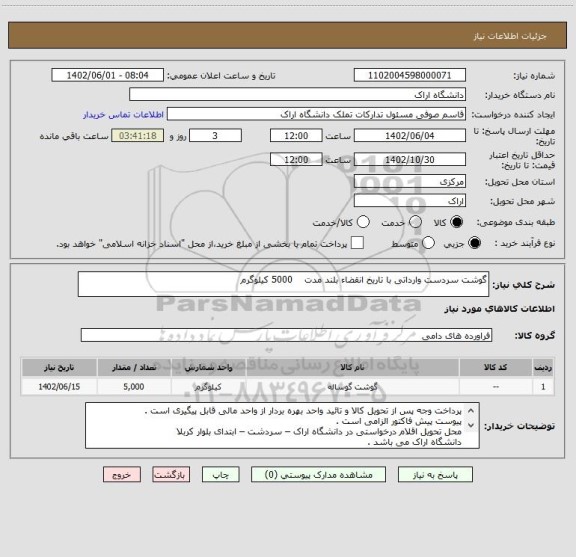Select the خدمت radio button
The image size is (576, 557).
415,222
